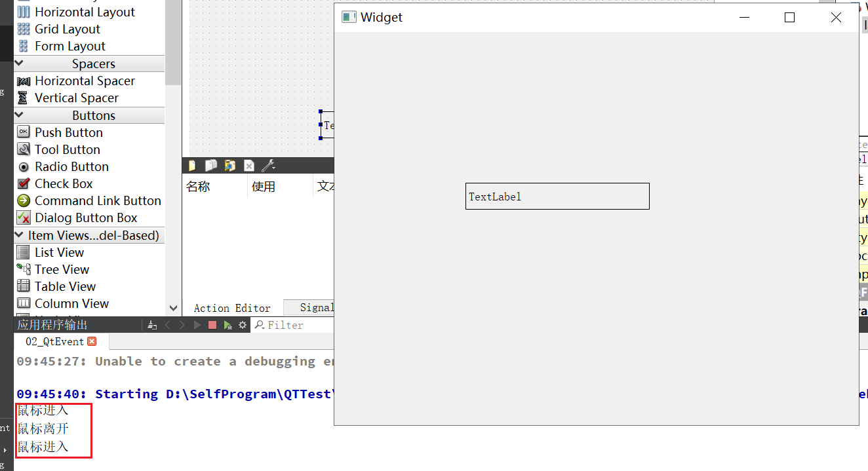Click the green run-with-debugger icon

pyautogui.click(x=227, y=325)
